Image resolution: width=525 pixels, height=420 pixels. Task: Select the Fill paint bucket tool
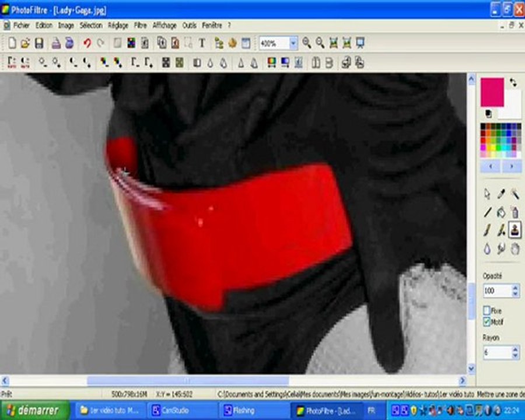pyautogui.click(x=501, y=212)
